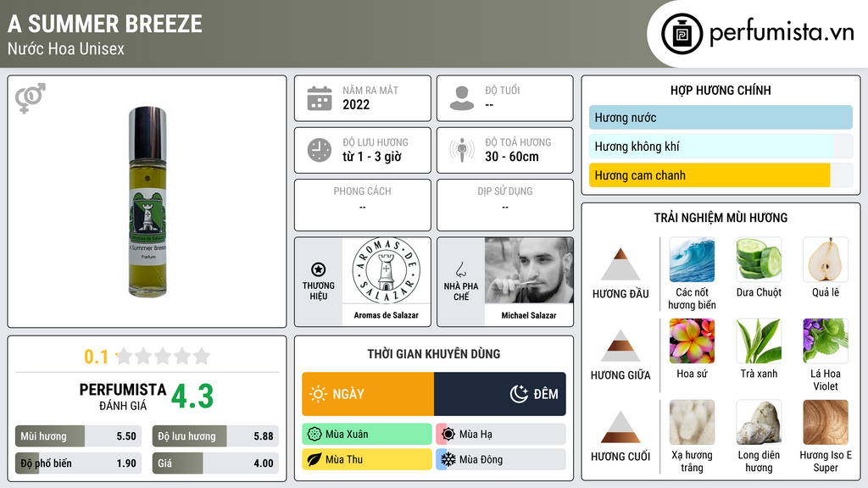Click the Mùi hương 5.50 rating bar
Screen dimensions: 868x488
[x=79, y=436]
